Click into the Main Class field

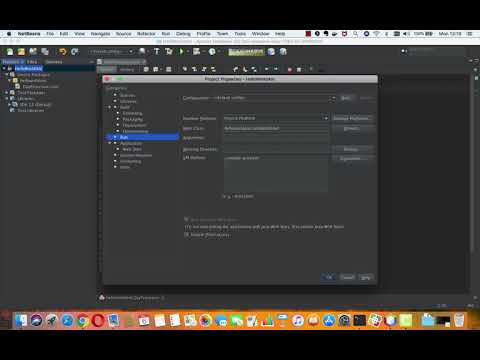click(x=276, y=129)
